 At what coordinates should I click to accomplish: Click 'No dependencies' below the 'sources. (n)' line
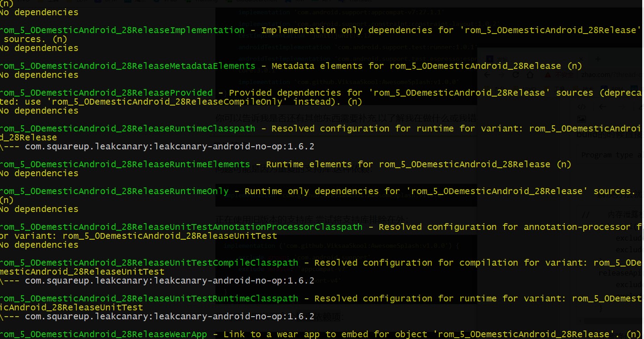39,48
